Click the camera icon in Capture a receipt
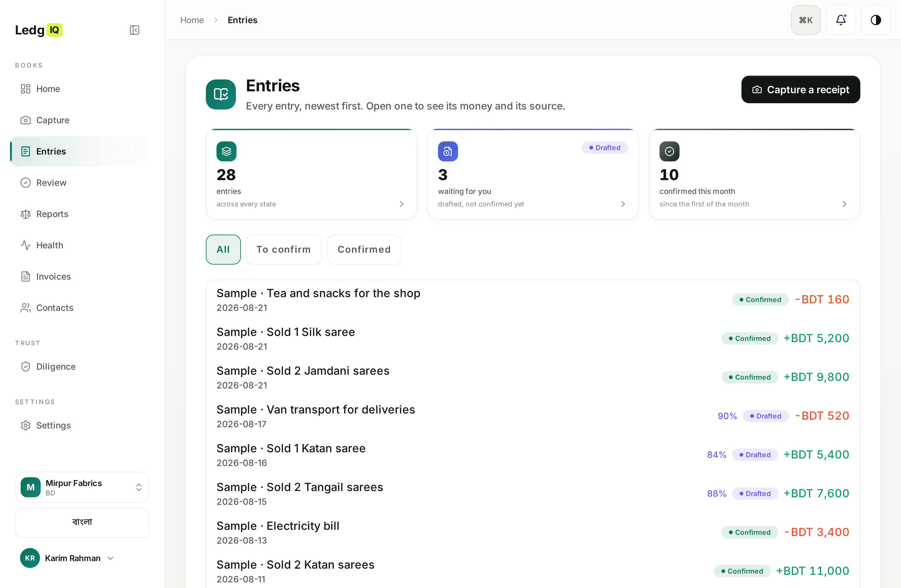Image resolution: width=901 pixels, height=588 pixels. point(757,90)
